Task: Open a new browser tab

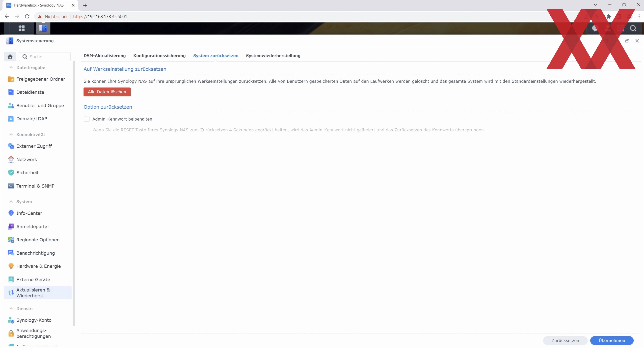Action: [x=85, y=5]
